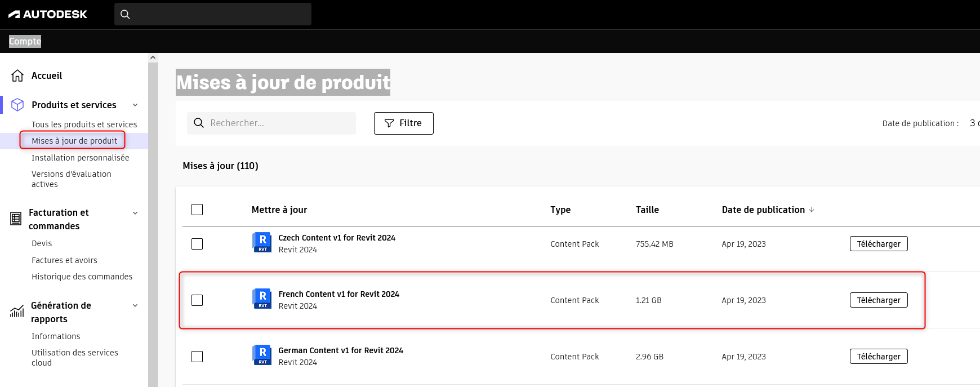This screenshot has height=387, width=980.
Task: Select the French Content v1 checkbox
Action: pos(197,300)
